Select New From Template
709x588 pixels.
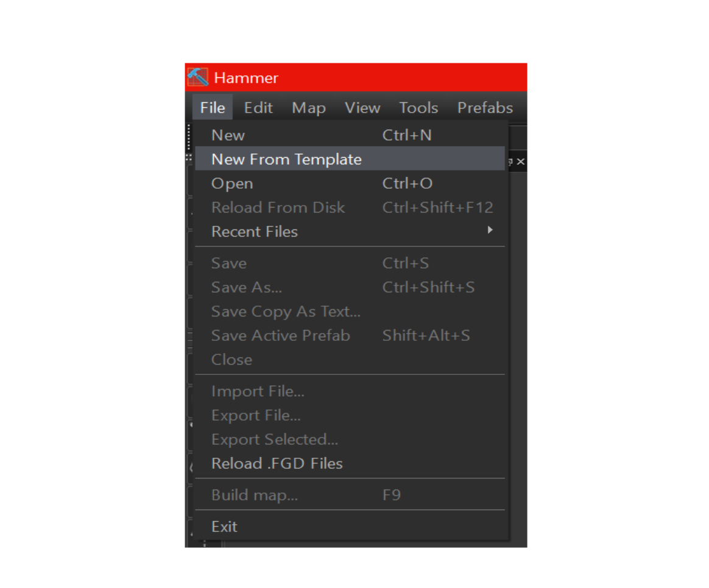tap(350, 159)
